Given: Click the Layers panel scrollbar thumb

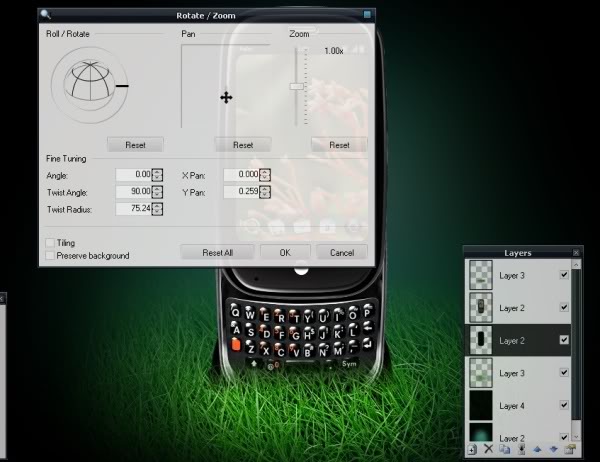Looking at the screenshot, I should 576,344.
